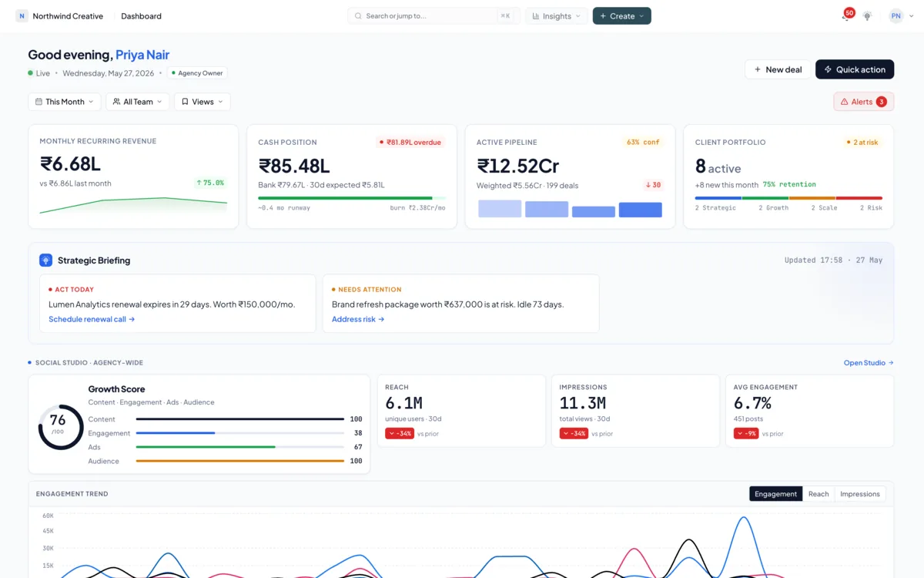Image resolution: width=924 pixels, height=578 pixels.
Task: Click the down 30 pipeline badge
Action: pyautogui.click(x=653, y=185)
